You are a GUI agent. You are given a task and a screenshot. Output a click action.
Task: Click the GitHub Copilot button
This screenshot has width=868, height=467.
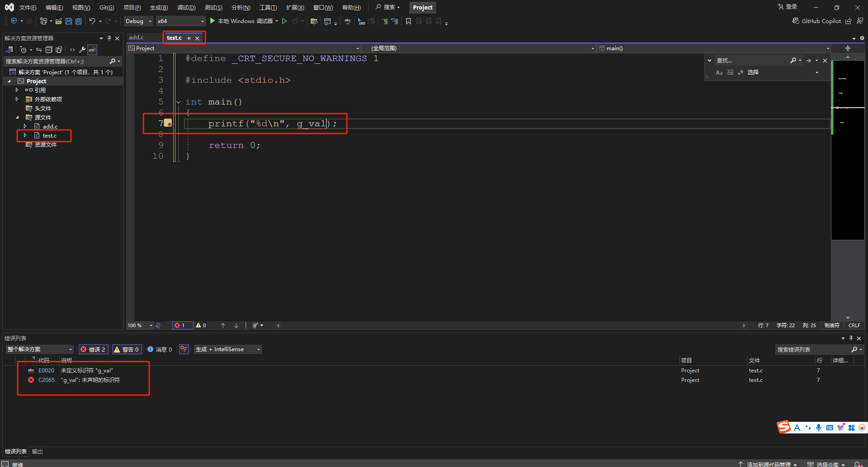click(x=817, y=21)
